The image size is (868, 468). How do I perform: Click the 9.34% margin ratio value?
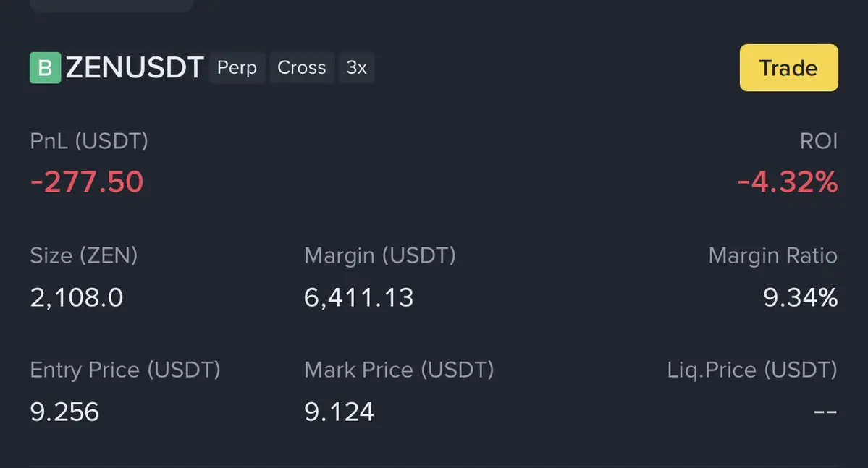click(x=801, y=297)
